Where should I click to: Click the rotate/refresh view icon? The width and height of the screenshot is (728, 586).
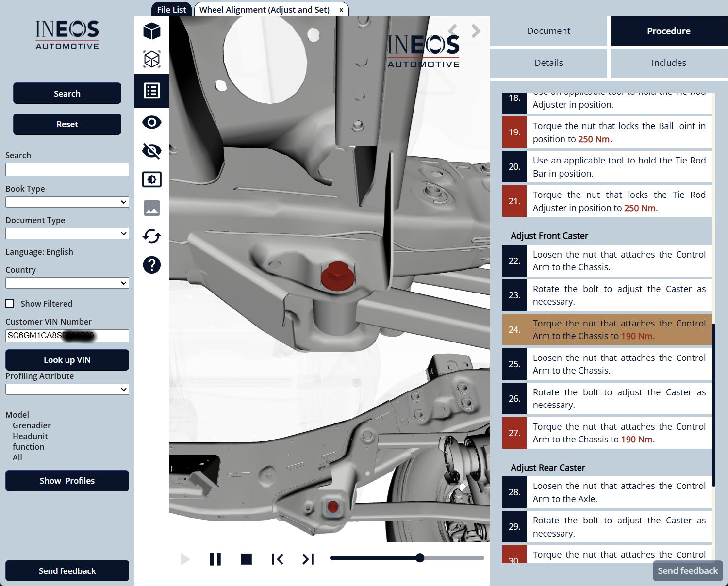152,236
